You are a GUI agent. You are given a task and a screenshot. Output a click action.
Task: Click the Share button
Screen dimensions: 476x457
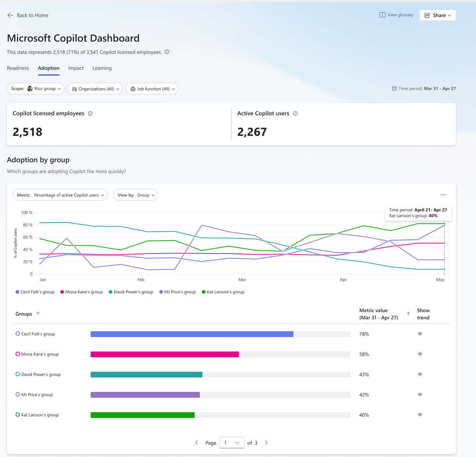point(437,15)
